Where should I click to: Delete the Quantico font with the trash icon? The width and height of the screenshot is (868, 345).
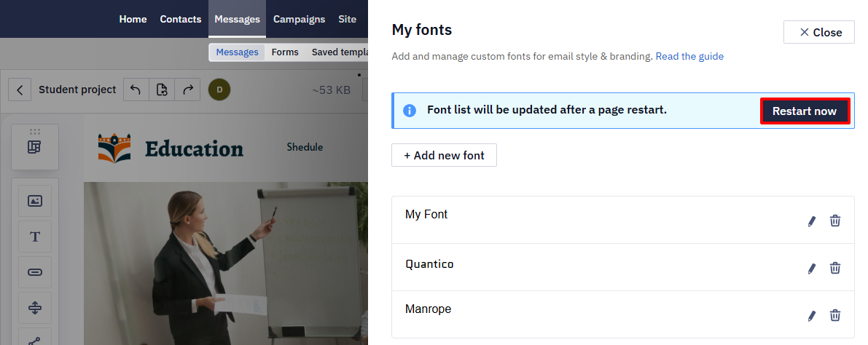tap(834, 268)
